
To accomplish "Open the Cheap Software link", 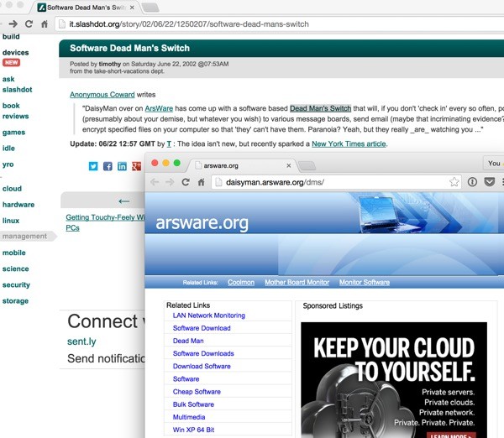I will 197,392.
